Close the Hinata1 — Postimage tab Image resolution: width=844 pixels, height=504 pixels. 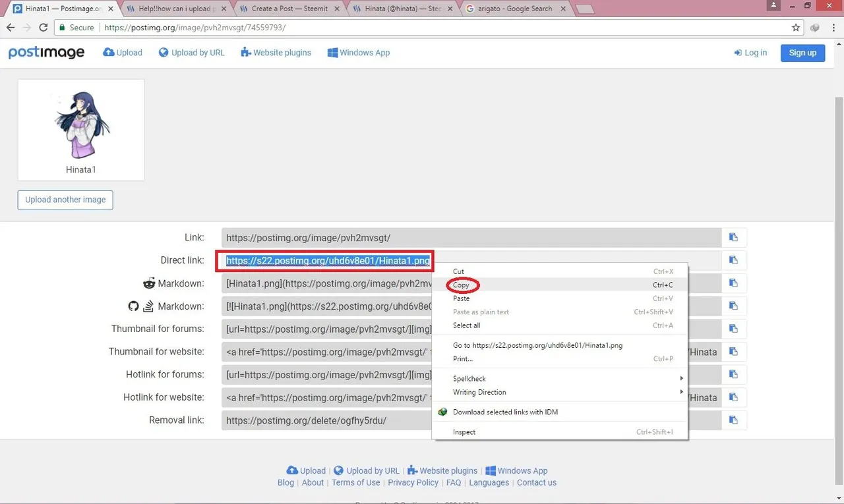(x=109, y=9)
